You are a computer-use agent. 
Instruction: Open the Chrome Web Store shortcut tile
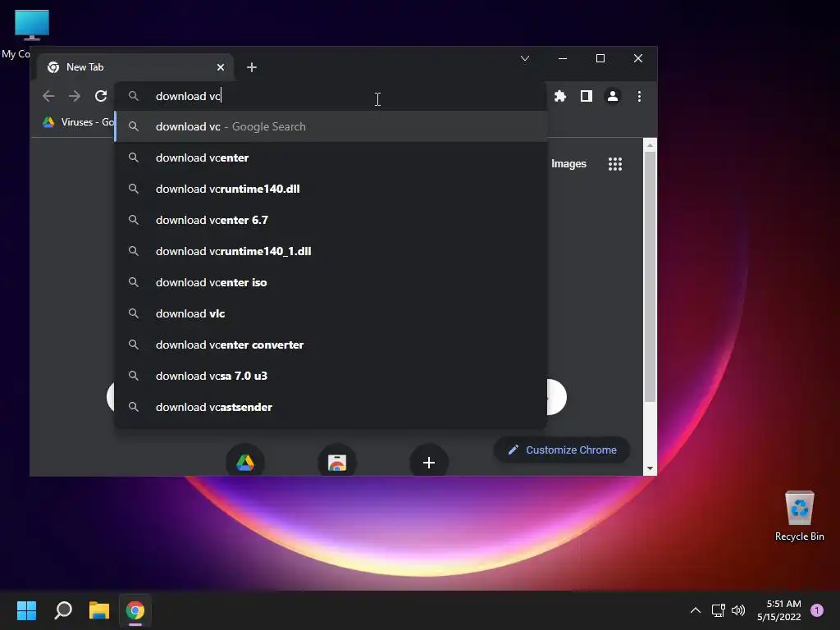[337, 462]
